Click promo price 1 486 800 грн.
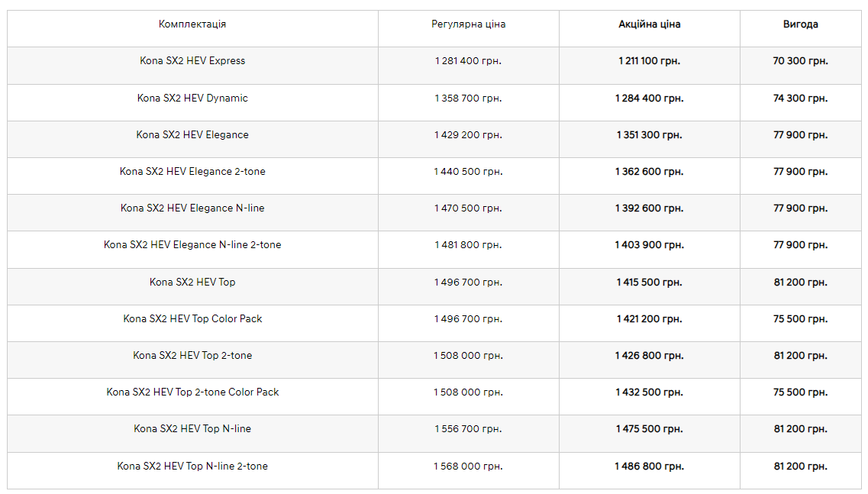This screenshot has height=494, width=868. tap(649, 467)
